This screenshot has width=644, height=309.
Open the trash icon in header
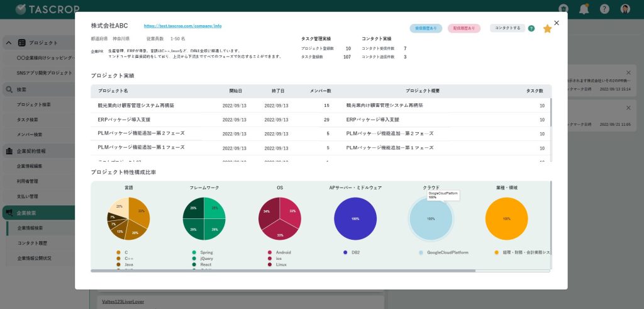pyautogui.click(x=563, y=9)
